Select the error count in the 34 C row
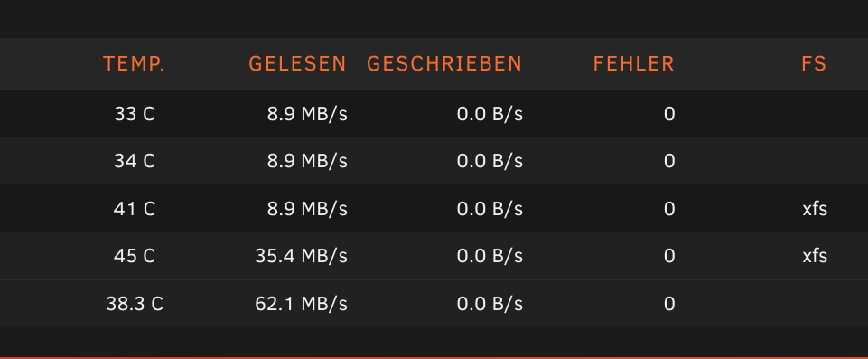This screenshot has height=359, width=868. [669, 161]
